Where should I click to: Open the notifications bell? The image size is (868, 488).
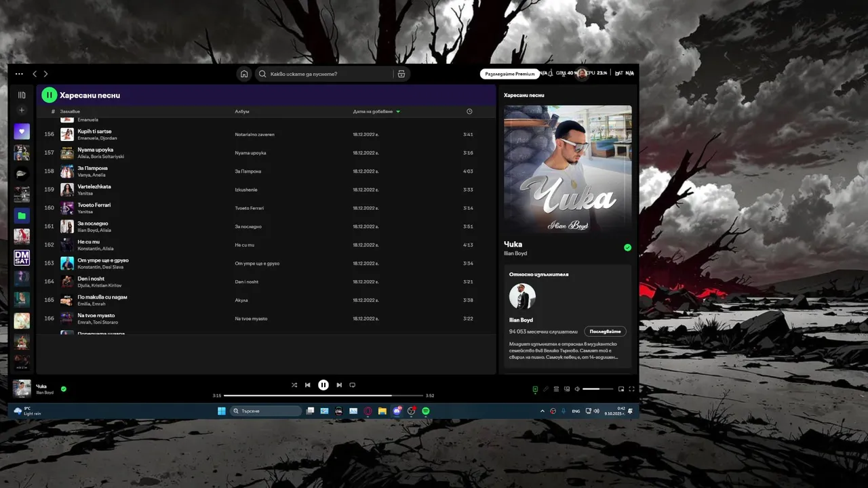pos(551,73)
